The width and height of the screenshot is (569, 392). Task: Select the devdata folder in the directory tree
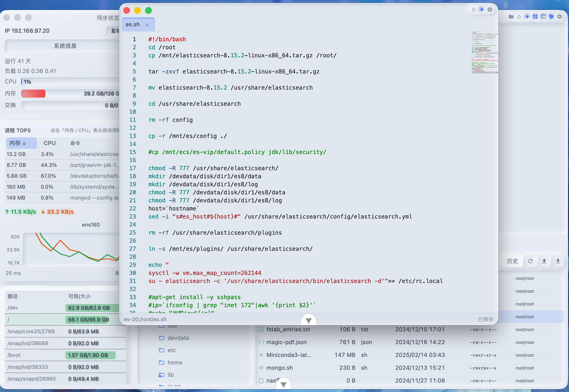(178, 338)
